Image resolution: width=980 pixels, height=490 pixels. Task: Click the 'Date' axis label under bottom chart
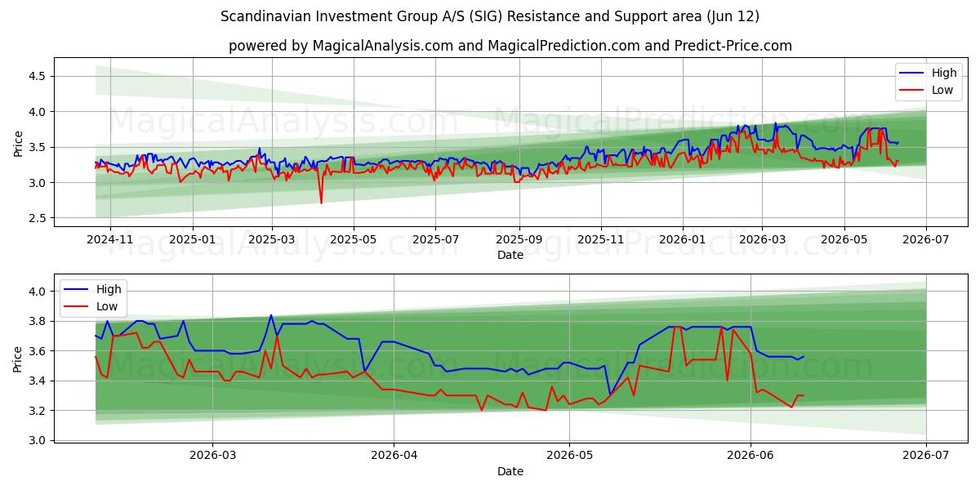tap(510, 471)
